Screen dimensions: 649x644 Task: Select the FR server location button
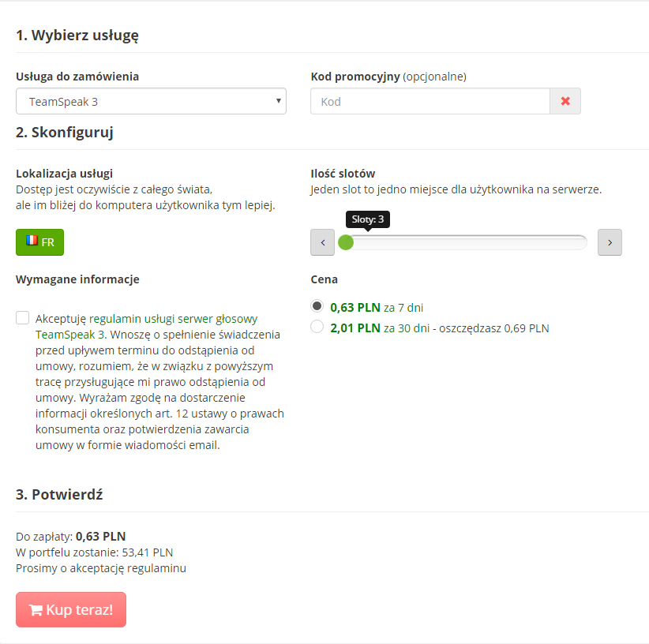click(x=39, y=242)
